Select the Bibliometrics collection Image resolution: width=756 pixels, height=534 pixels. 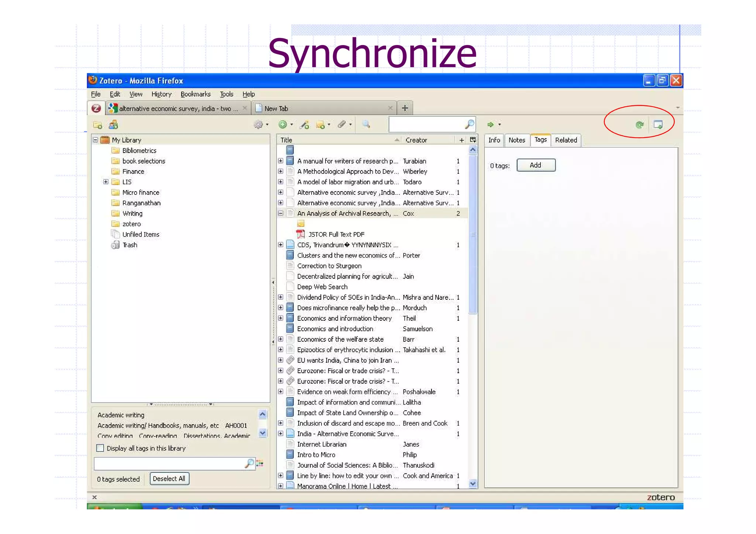tap(139, 151)
